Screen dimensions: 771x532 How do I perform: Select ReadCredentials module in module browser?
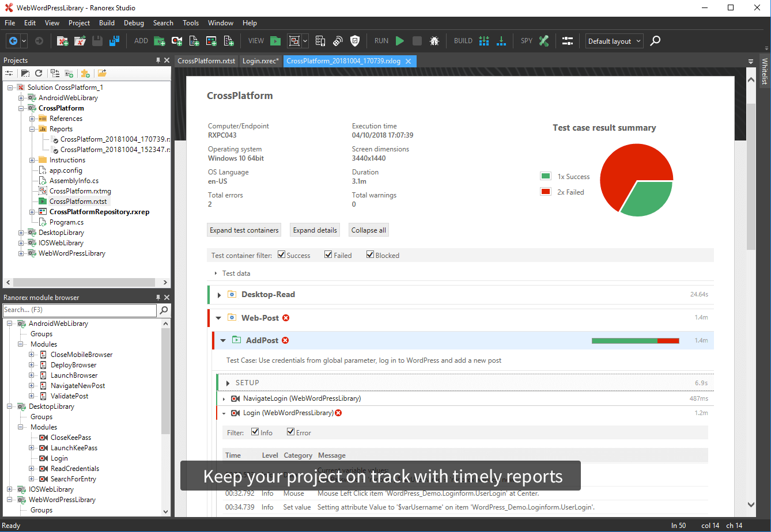point(75,469)
